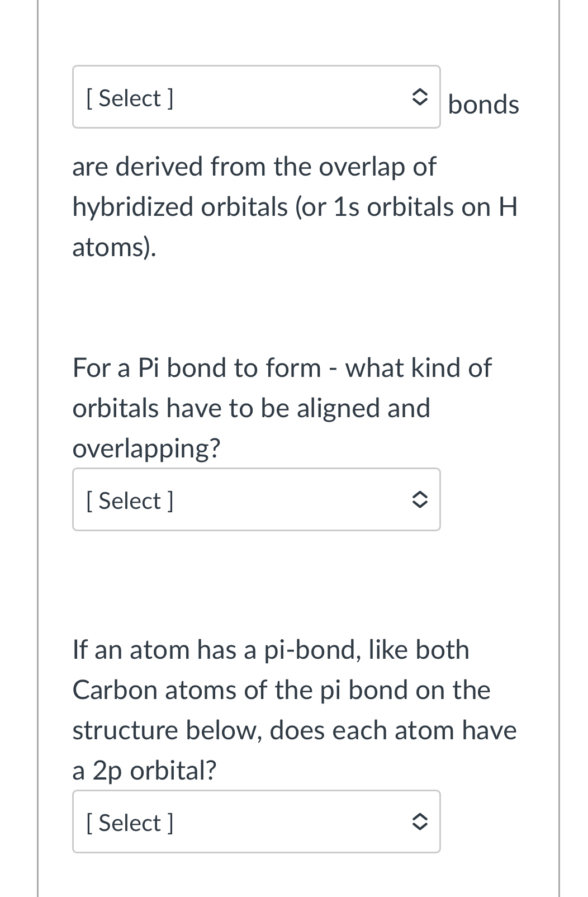This screenshot has width=588, height=897.
Task: Select the down arrow of the bottom dropdown chevron
Action: pyautogui.click(x=420, y=828)
